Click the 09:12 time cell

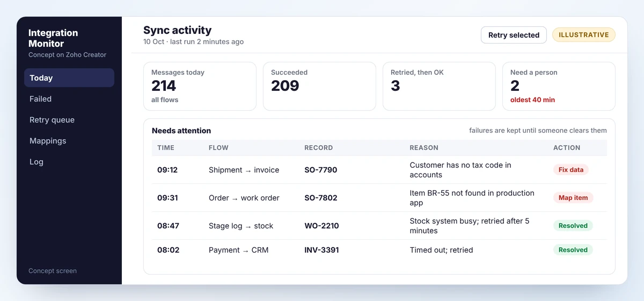coord(167,170)
